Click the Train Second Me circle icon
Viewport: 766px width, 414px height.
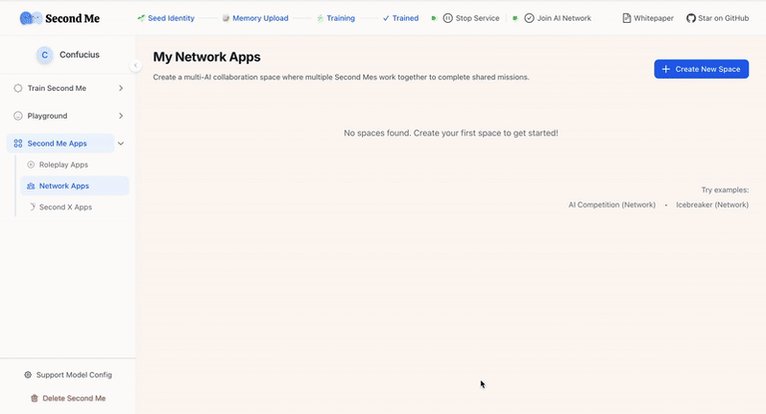[18, 88]
